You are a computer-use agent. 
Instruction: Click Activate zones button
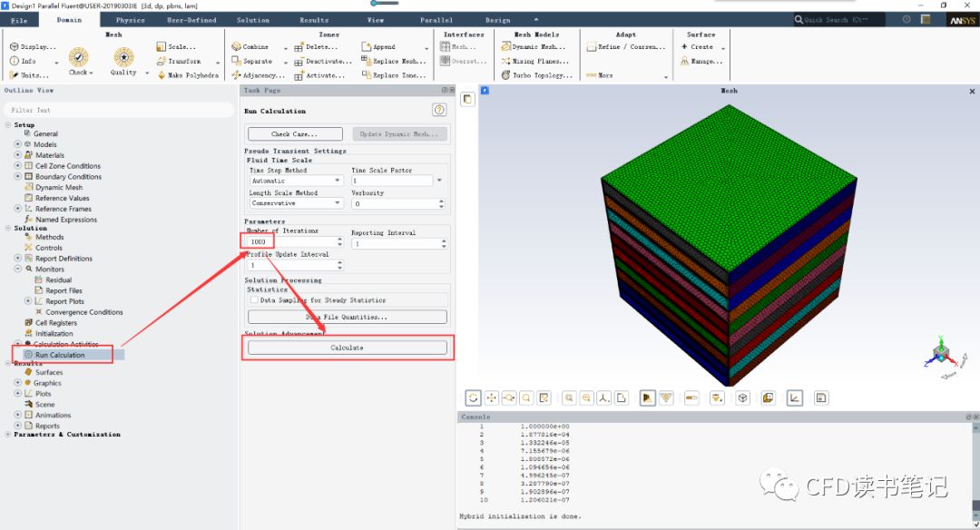click(319, 75)
